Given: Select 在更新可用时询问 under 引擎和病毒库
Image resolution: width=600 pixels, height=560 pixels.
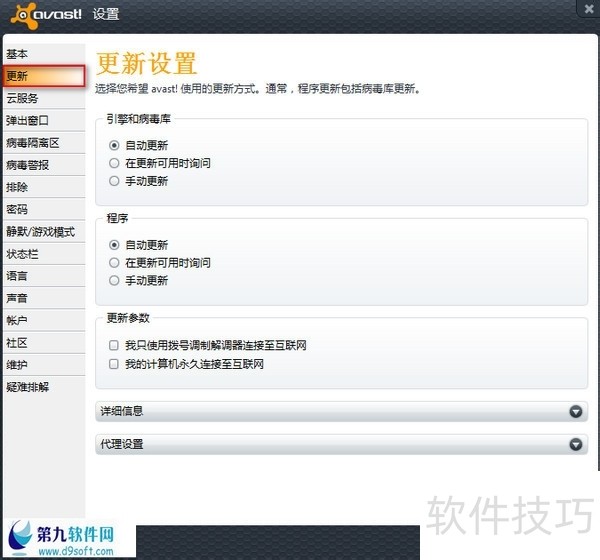Looking at the screenshot, I should [x=115, y=163].
